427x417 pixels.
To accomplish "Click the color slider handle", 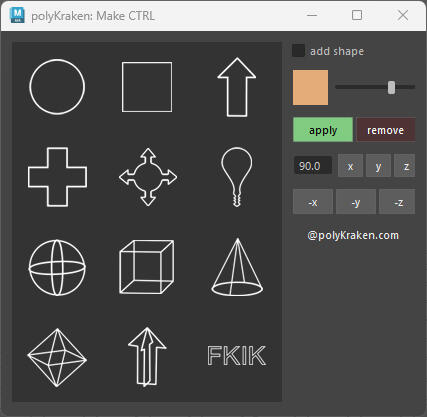I will pos(391,87).
